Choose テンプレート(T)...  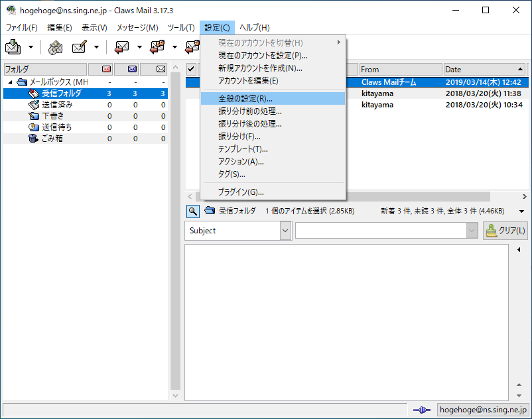273,149
